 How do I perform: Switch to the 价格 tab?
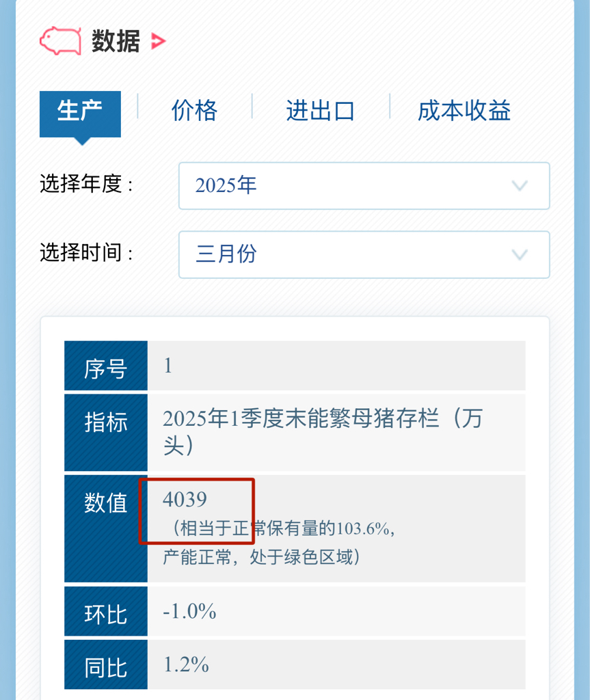coord(194,111)
